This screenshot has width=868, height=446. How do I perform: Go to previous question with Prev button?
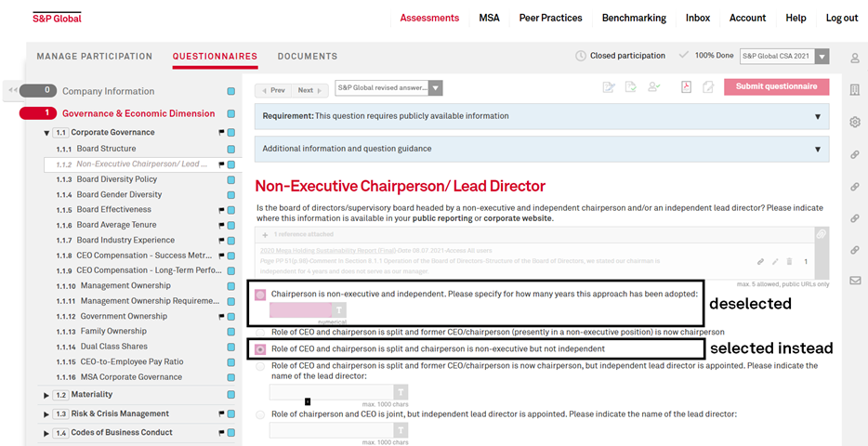point(273,90)
